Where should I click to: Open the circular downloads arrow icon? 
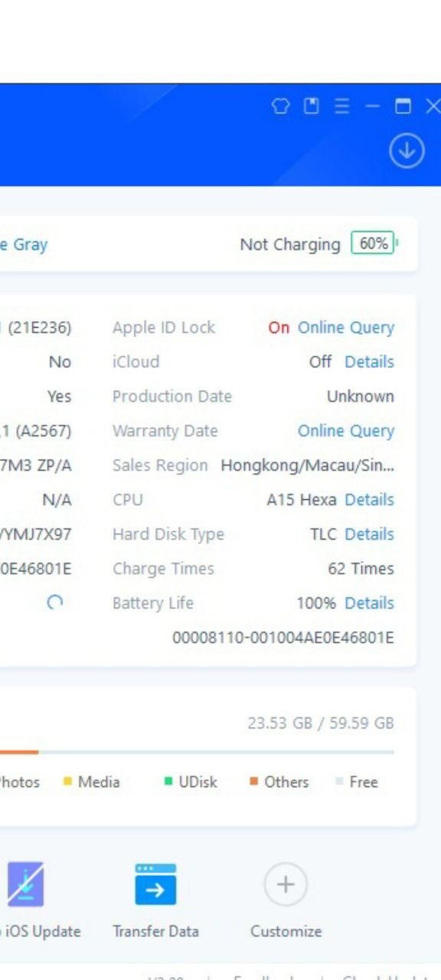(407, 151)
